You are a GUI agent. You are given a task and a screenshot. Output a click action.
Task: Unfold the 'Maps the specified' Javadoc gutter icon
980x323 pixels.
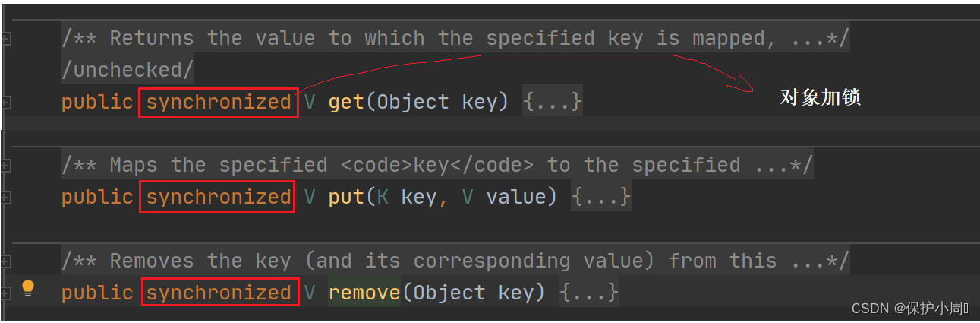coord(6,165)
